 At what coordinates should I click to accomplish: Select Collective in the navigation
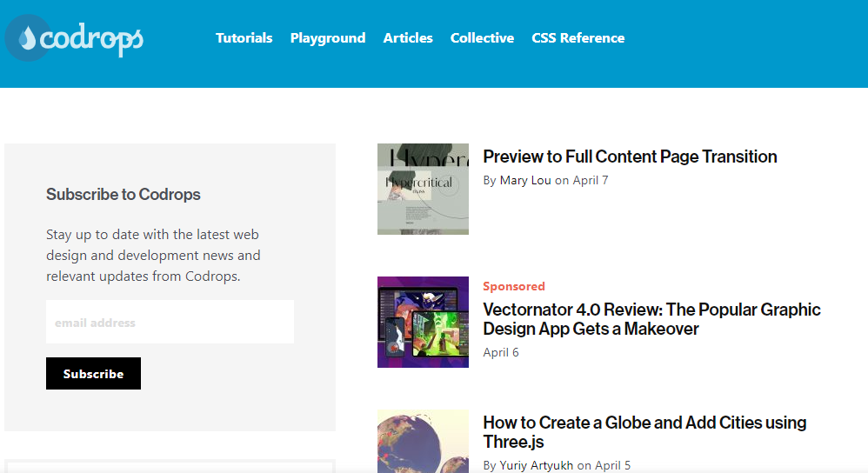pyautogui.click(x=482, y=37)
